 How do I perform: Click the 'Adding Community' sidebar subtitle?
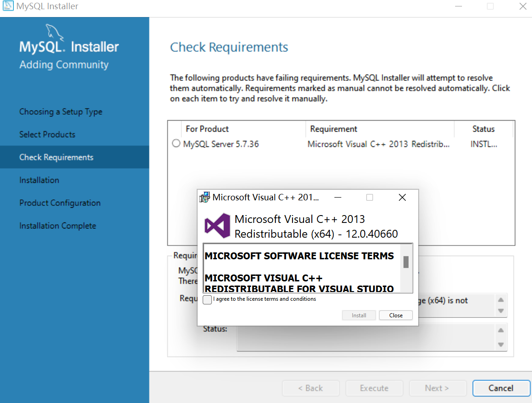pos(64,64)
